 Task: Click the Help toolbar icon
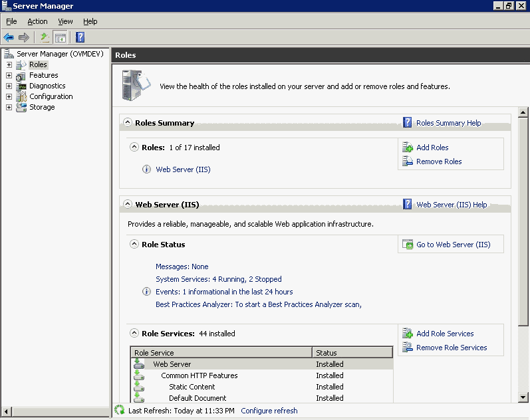pos(80,37)
